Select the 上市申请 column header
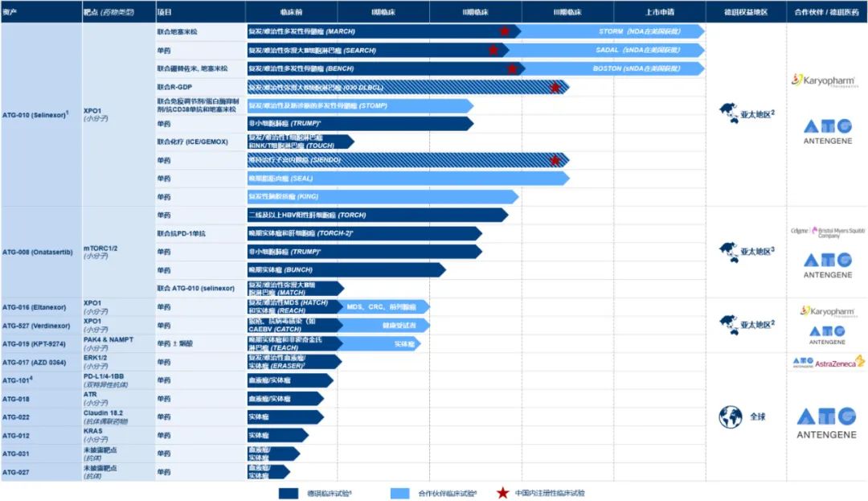The image size is (868, 501). [659, 12]
